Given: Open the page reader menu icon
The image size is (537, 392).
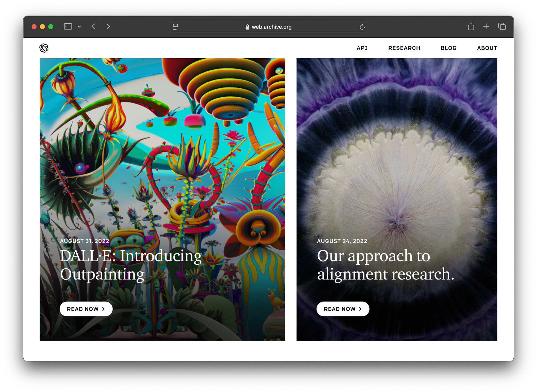Looking at the screenshot, I should tap(176, 27).
